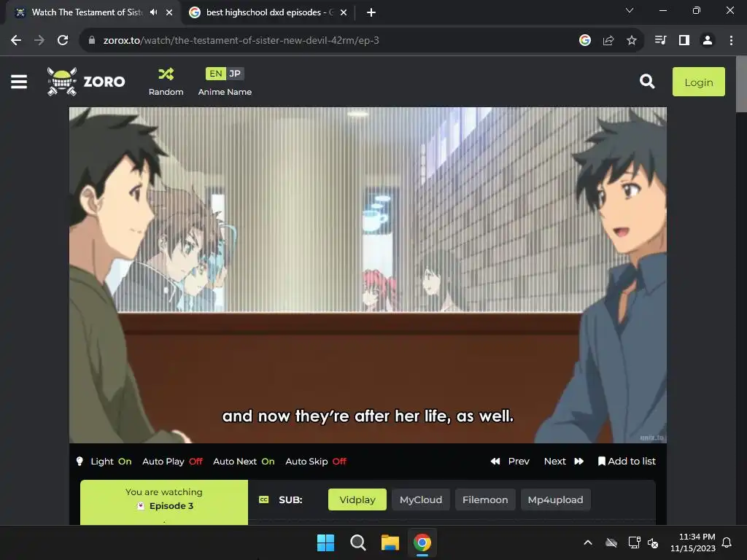747x560 pixels.
Task: Mute the Testament tab audio icon
Action: 153,12
